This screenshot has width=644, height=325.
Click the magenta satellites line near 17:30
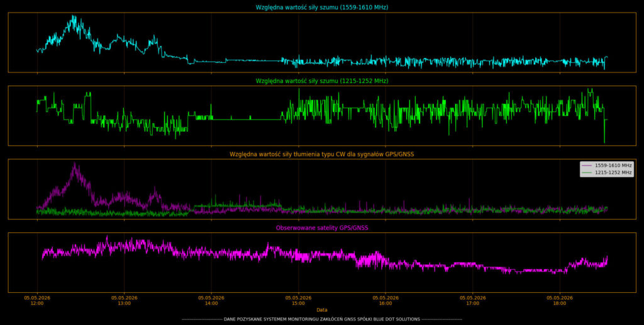tap(516, 271)
